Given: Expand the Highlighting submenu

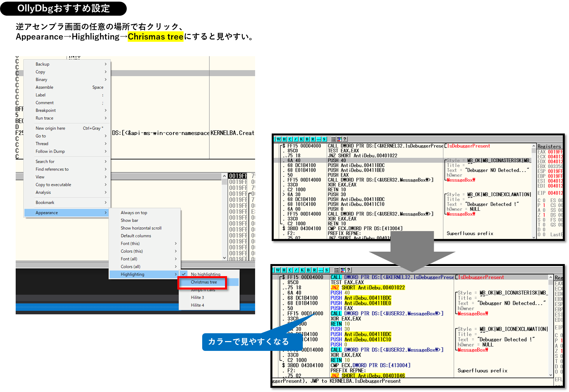Looking at the screenshot, I should (x=145, y=274).
